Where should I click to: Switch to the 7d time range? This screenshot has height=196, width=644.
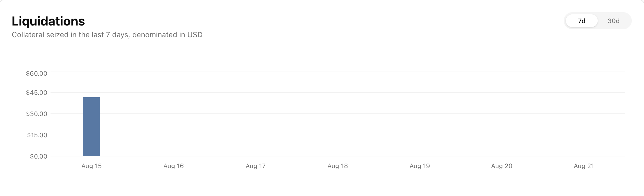click(x=582, y=21)
